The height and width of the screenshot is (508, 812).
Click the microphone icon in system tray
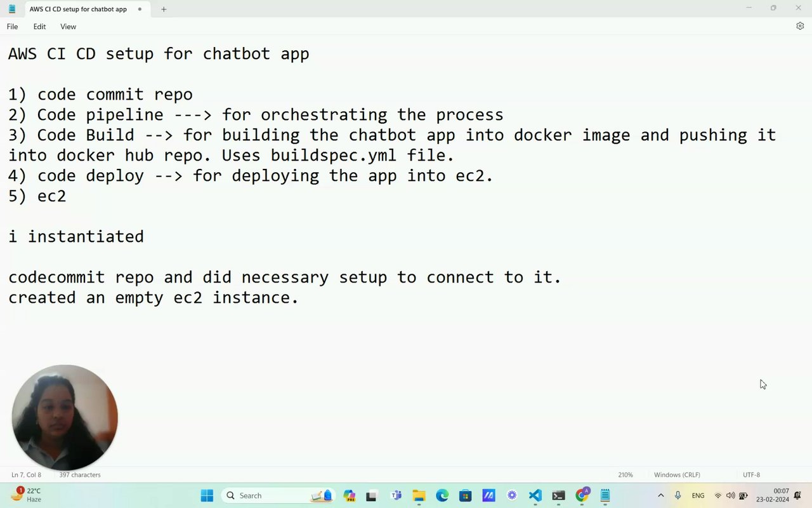tap(678, 495)
